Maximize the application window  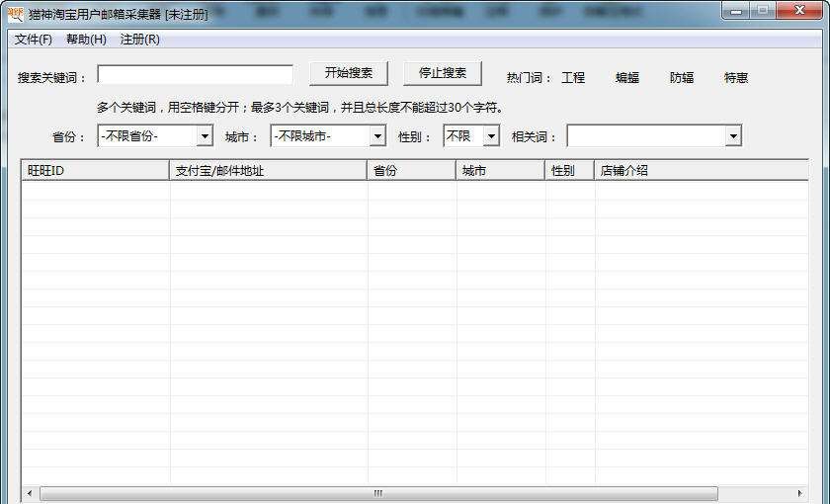click(x=763, y=11)
